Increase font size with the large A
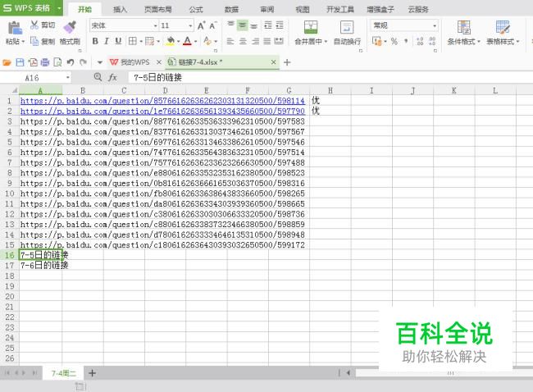533x392 pixels. point(201,26)
